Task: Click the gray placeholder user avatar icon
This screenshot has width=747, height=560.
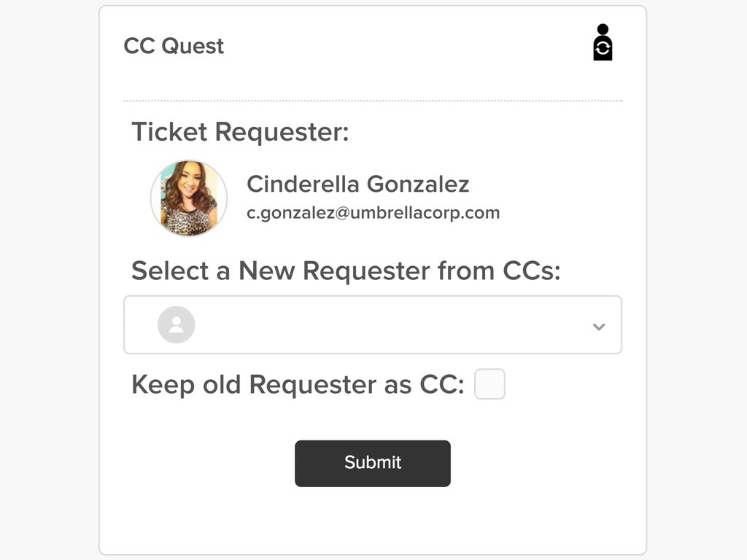Action: [177, 324]
